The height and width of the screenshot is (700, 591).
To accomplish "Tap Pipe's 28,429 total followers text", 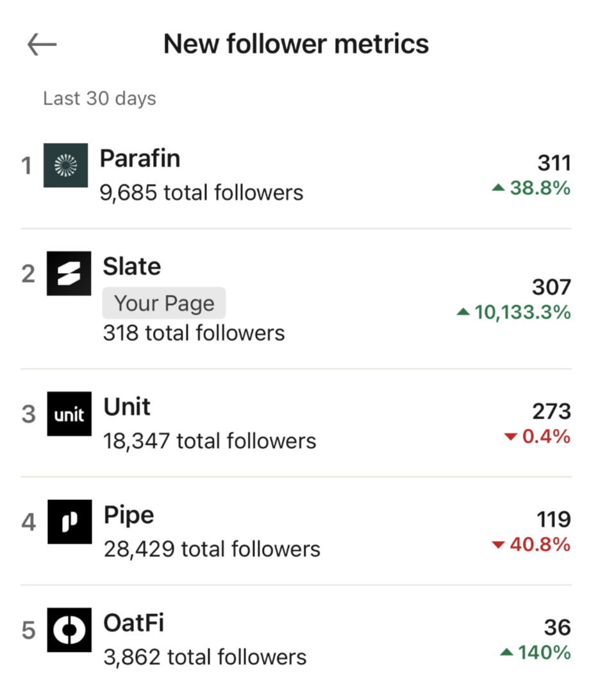I will pos(212,549).
